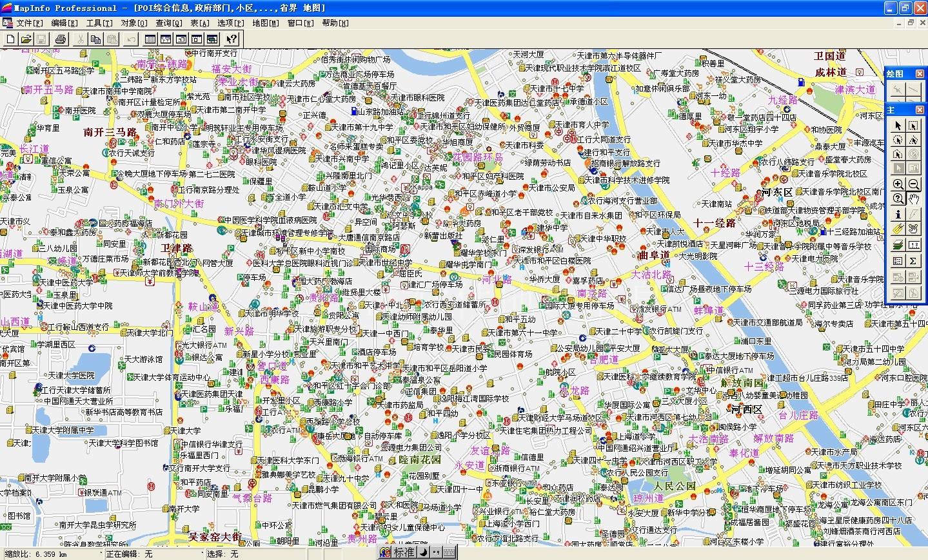Open Change View magnifier question tool
Image resolution: width=928 pixels, height=560 pixels.
[x=898, y=199]
